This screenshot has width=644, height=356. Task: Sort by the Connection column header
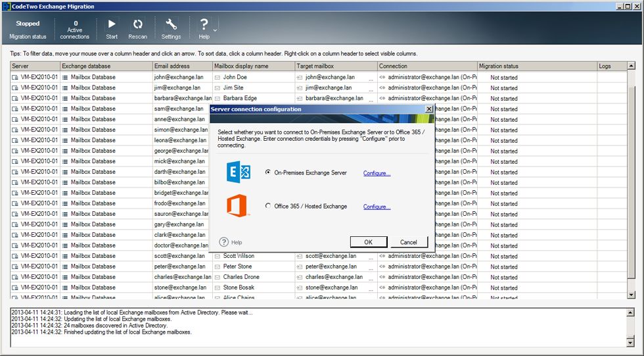[427, 66]
